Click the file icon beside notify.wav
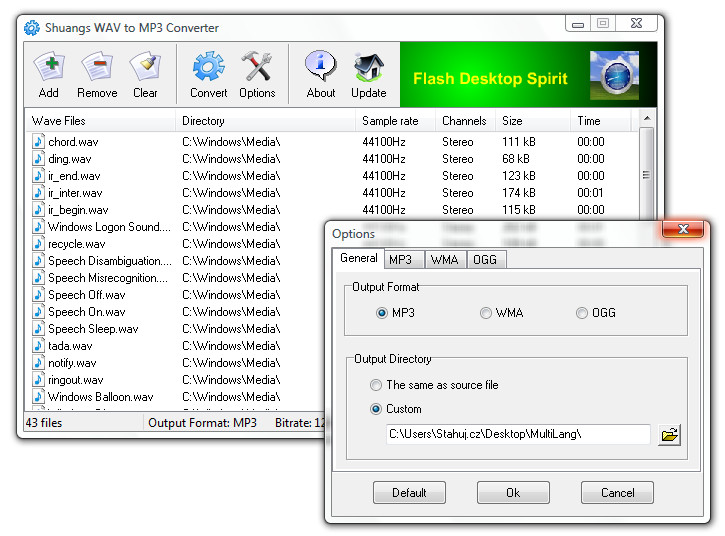 click(38, 363)
